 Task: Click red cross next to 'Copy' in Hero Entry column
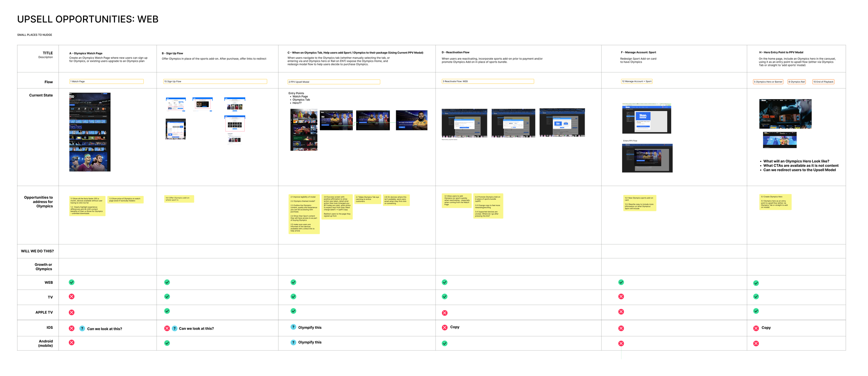[756, 328]
